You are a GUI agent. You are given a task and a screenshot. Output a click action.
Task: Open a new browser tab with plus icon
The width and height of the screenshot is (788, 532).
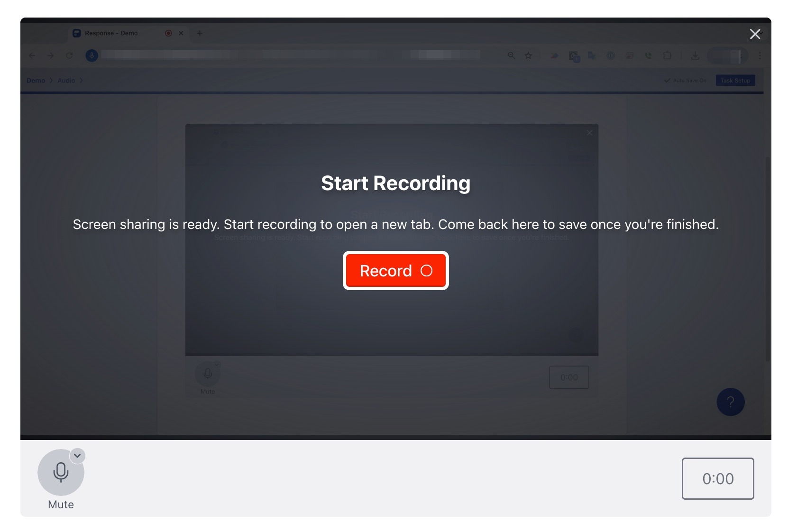(x=200, y=33)
